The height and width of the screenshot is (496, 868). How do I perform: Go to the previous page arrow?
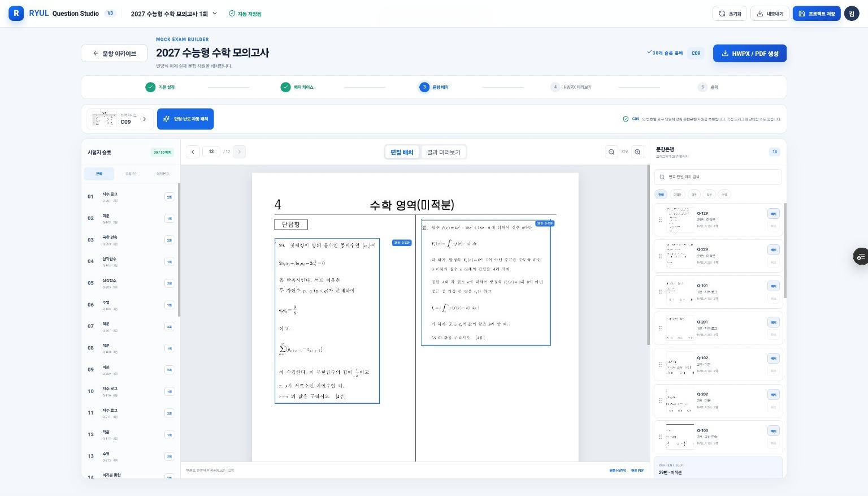(193, 152)
